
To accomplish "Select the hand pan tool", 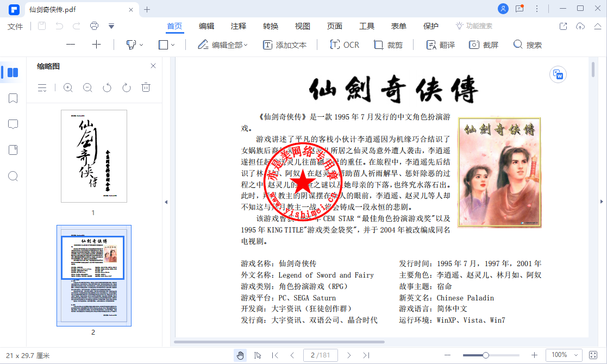I will click(240, 355).
